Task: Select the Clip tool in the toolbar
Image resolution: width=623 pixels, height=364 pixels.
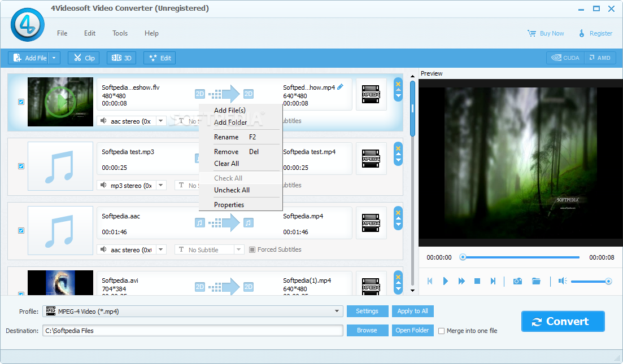Action: click(x=83, y=58)
